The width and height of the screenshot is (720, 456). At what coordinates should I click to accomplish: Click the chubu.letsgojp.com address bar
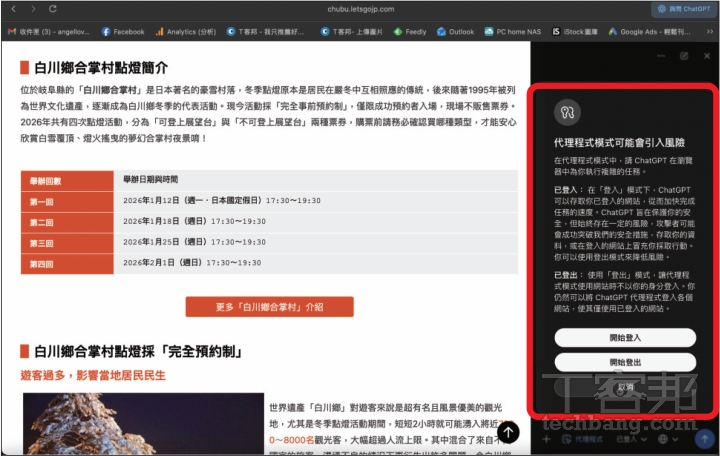(360, 9)
